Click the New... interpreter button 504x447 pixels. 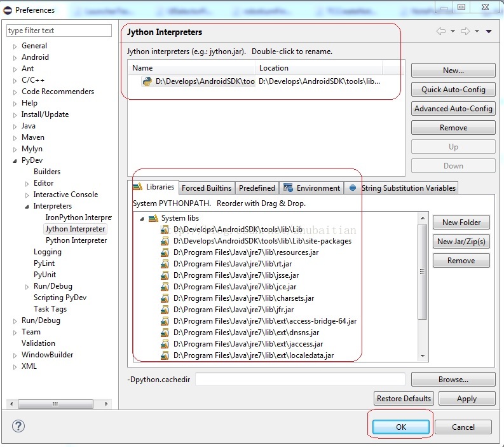pyautogui.click(x=453, y=71)
